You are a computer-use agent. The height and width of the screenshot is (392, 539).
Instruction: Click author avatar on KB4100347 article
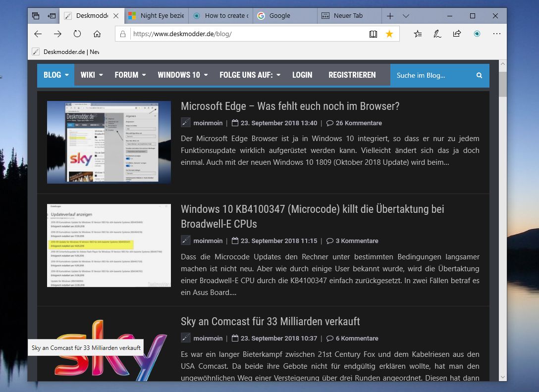186,240
